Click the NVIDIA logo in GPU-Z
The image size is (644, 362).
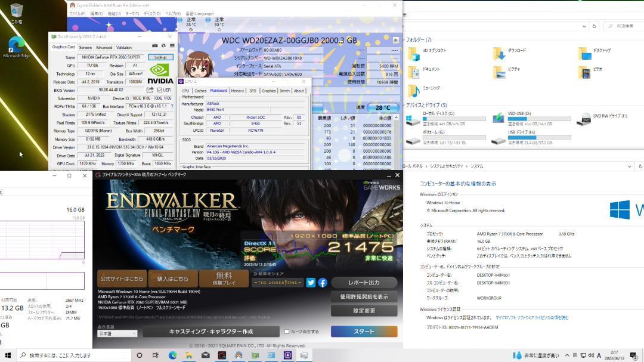[x=160, y=73]
